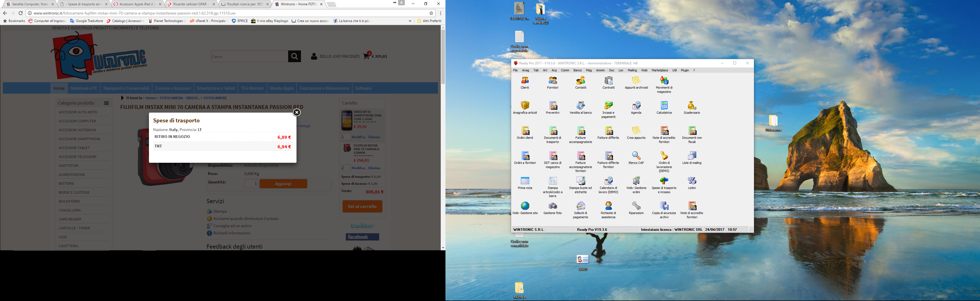The image size is (980, 301).
Task: Open Notebook e PC site menu
Action: click(x=84, y=88)
